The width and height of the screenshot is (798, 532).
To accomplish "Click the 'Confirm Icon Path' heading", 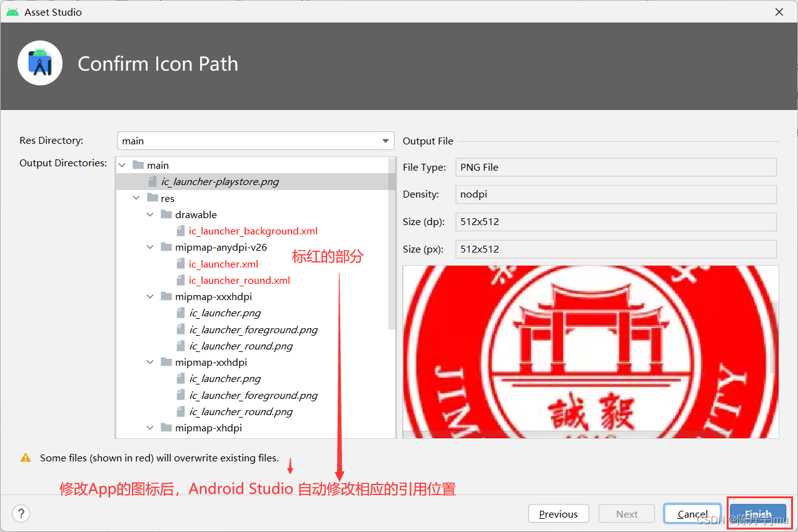I will 158,64.
